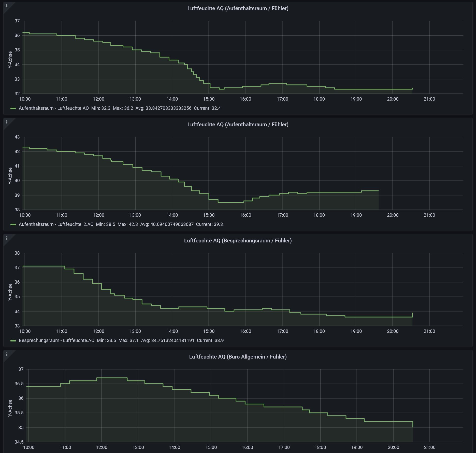Click the Y-Achse label of the Besprechungsraum chart
The width and height of the screenshot is (476, 453).
click(x=10, y=292)
